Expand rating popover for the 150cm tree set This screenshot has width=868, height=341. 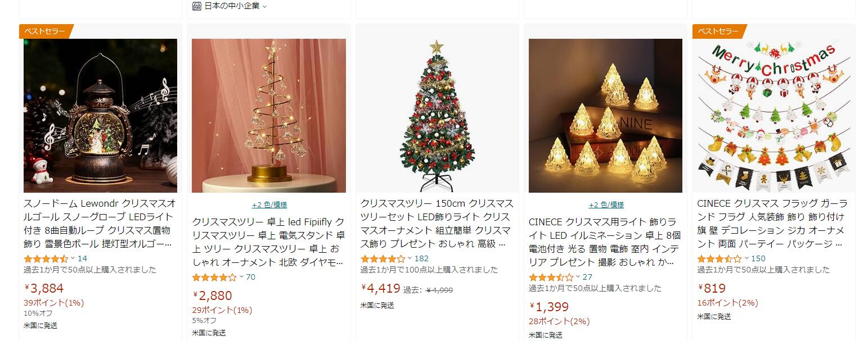(410, 258)
